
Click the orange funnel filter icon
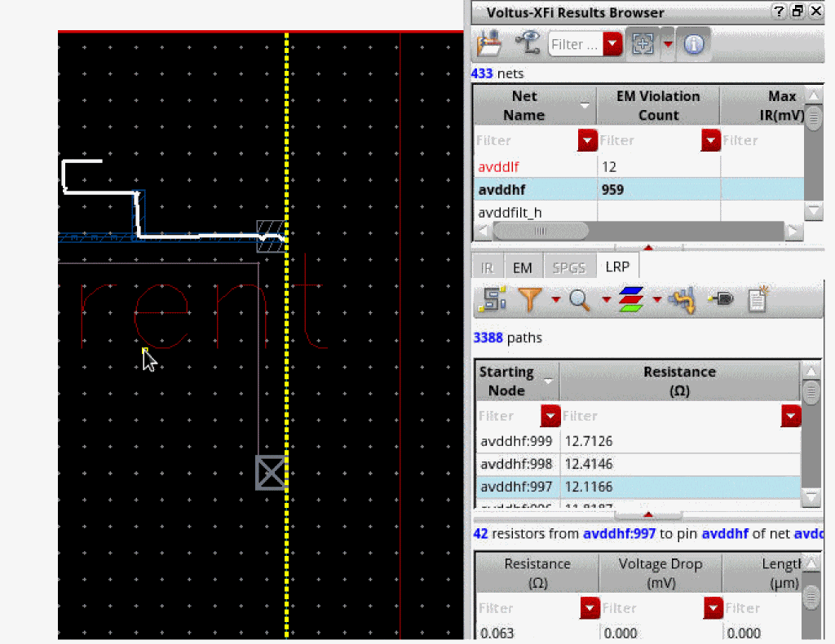click(530, 299)
